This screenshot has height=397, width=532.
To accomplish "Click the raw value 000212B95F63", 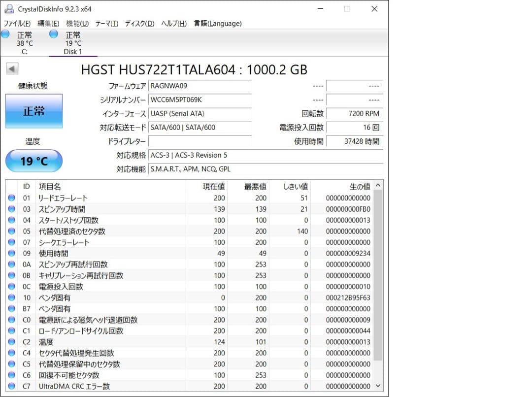I will pos(348,298).
